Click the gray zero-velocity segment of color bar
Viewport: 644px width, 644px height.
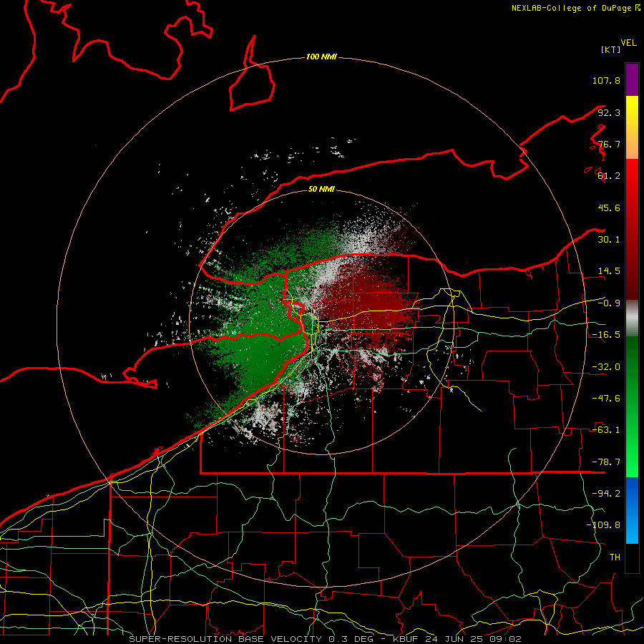pyautogui.click(x=632, y=318)
